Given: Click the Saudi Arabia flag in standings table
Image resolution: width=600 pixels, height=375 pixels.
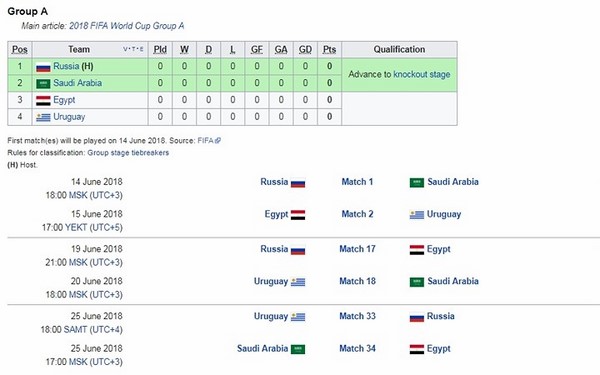Looking at the screenshot, I should 43,84.
